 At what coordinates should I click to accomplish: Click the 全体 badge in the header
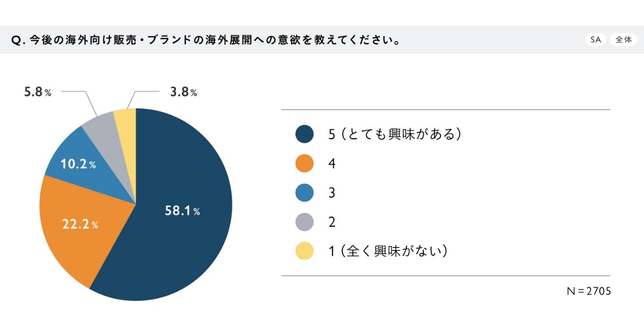[x=623, y=40]
